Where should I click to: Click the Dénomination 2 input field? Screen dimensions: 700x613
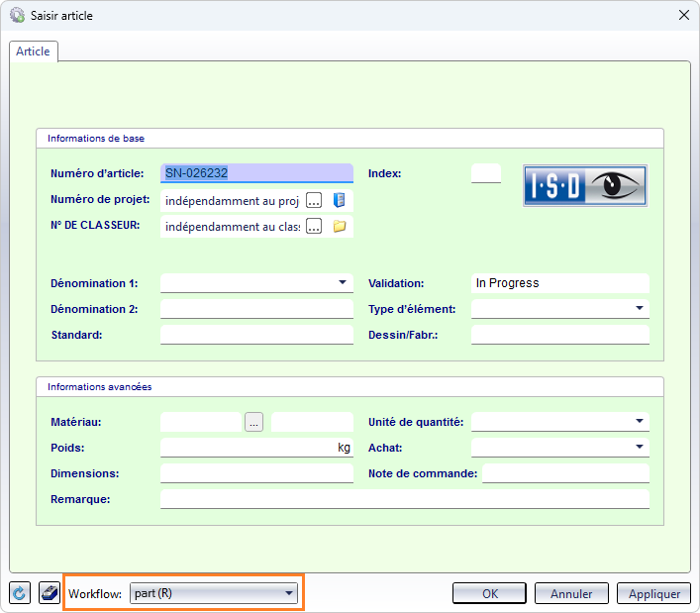pyautogui.click(x=256, y=309)
